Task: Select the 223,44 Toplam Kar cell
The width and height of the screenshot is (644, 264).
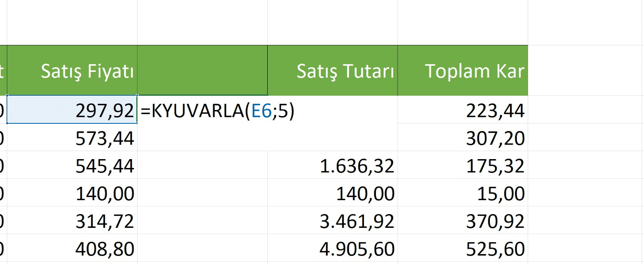Action: tap(463, 110)
